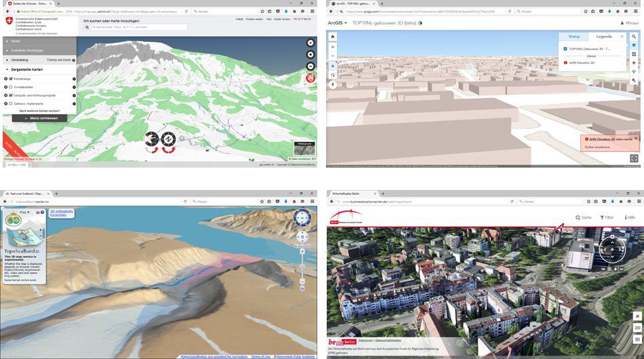Click geolocation button on Swiss map
This screenshot has height=359, width=644.
[x=310, y=43]
